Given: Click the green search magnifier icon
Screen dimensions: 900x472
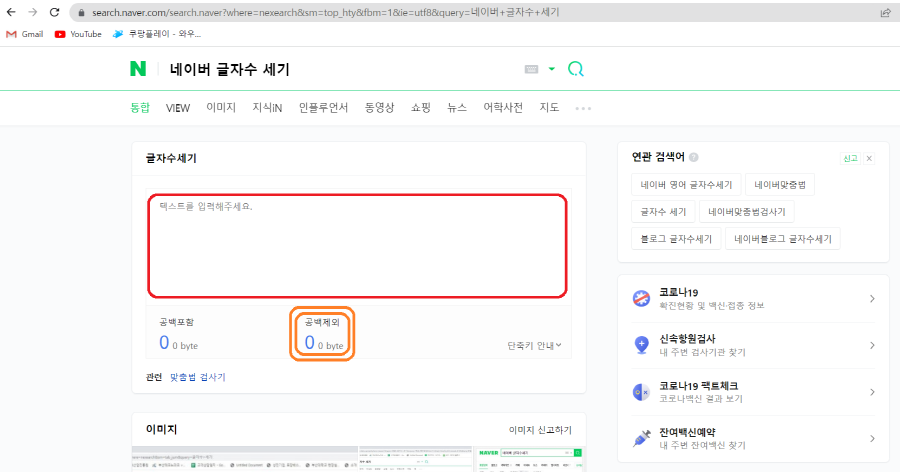Looking at the screenshot, I should click(x=576, y=69).
